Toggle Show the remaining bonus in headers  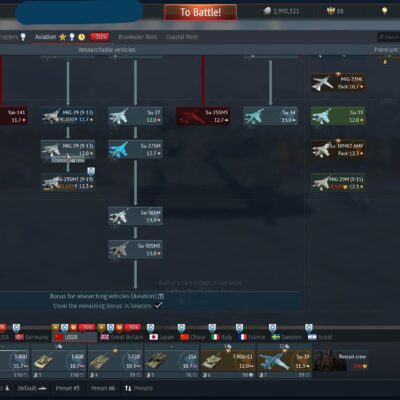coord(159,305)
